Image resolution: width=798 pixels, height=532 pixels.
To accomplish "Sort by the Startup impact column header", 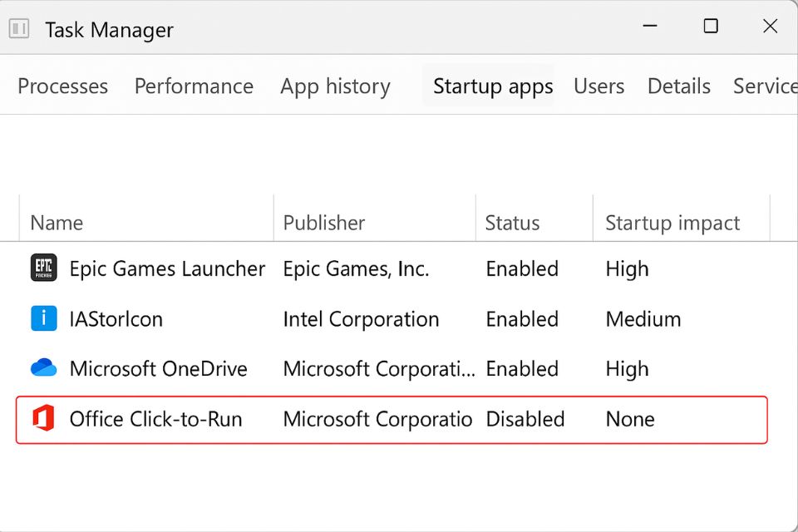I will tap(672, 223).
